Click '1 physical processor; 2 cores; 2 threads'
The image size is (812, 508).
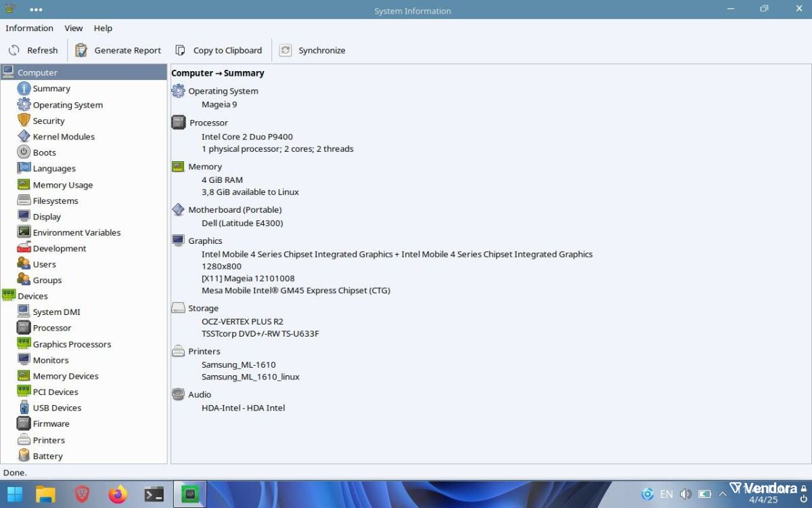[x=277, y=149]
